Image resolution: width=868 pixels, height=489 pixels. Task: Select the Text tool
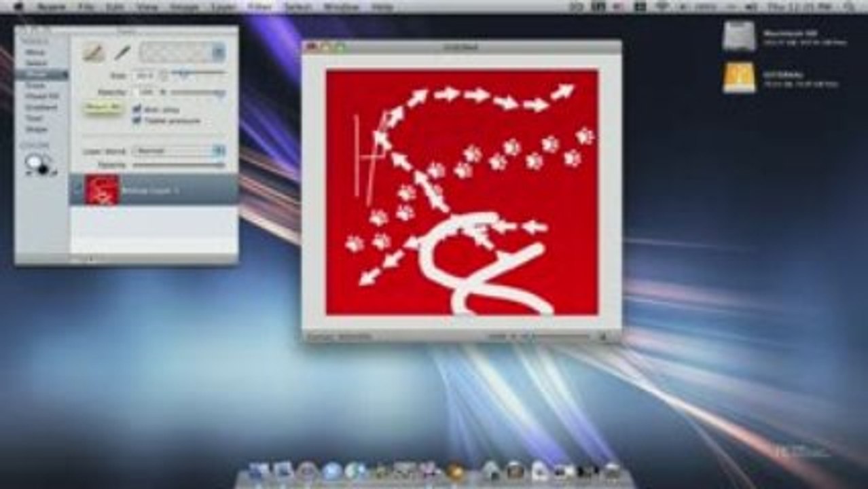coord(35,118)
